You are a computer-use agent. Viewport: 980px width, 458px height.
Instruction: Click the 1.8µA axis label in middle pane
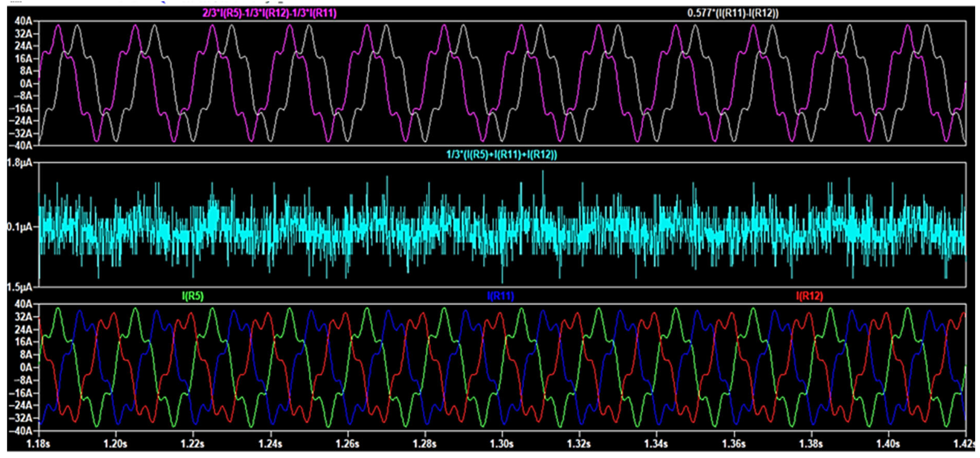point(20,163)
